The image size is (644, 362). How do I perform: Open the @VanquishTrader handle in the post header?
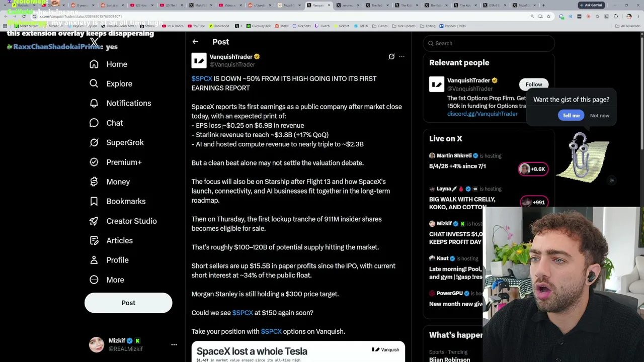click(x=232, y=65)
